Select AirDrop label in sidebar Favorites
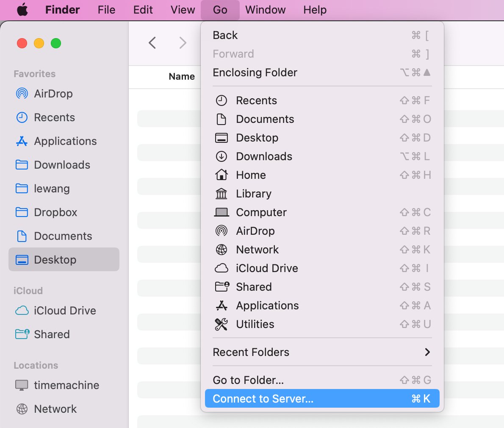Image resolution: width=504 pixels, height=428 pixels. point(53,94)
